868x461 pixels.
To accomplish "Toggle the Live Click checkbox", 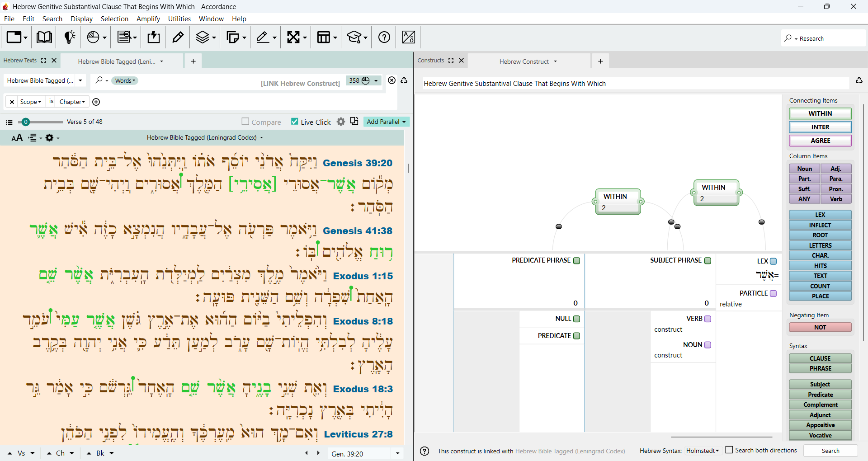I will tap(295, 122).
